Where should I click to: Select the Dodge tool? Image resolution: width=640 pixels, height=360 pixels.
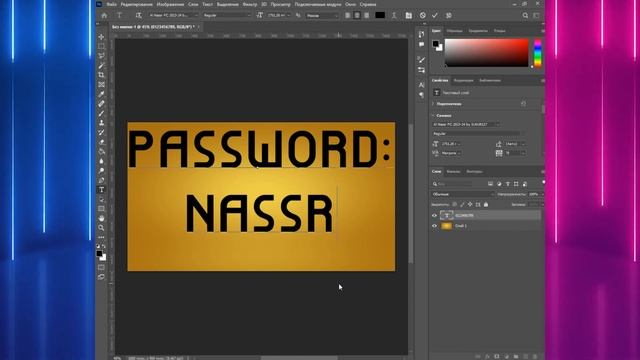click(101, 171)
